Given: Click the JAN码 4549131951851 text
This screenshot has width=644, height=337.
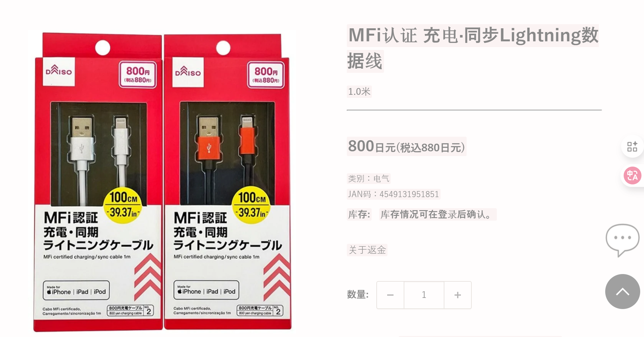Looking at the screenshot, I should click(394, 194).
